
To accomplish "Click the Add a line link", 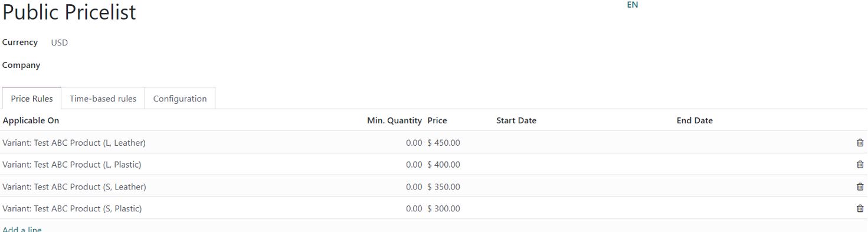I will click(x=22, y=229).
